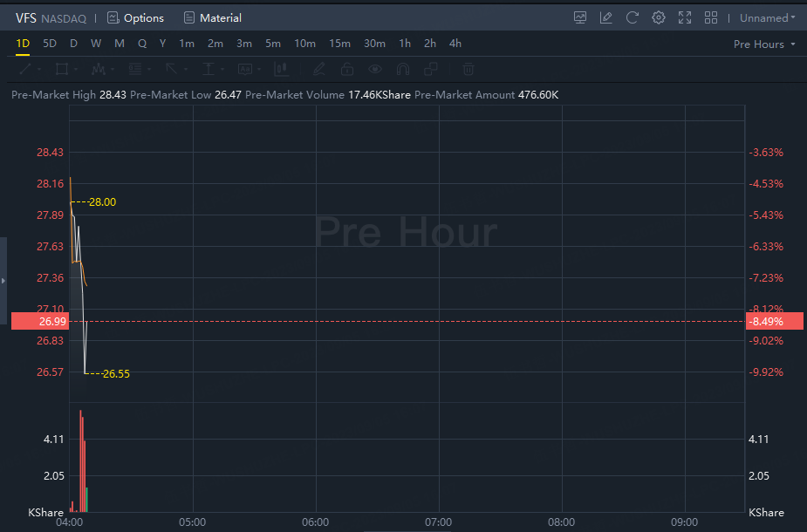The height and width of the screenshot is (532, 807).
Task: Open dropdown arrow beside Fibonacci tool
Action: coord(149,70)
